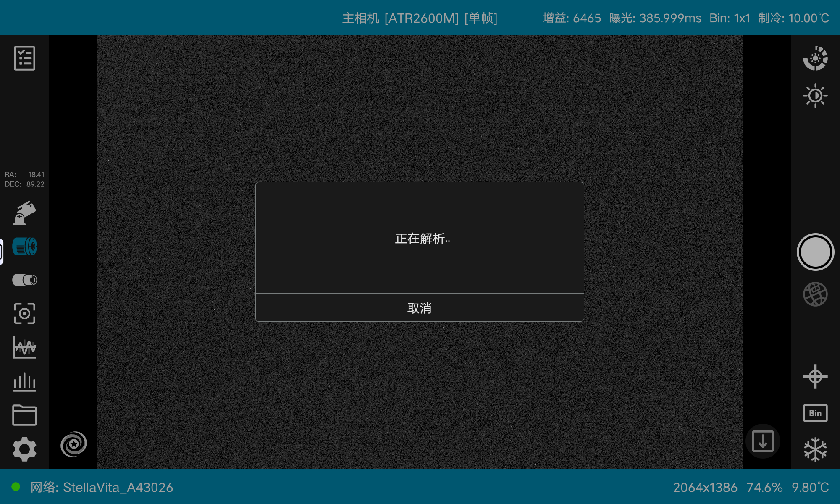Click the 制冷: 10.00℃ header value

coord(793,18)
